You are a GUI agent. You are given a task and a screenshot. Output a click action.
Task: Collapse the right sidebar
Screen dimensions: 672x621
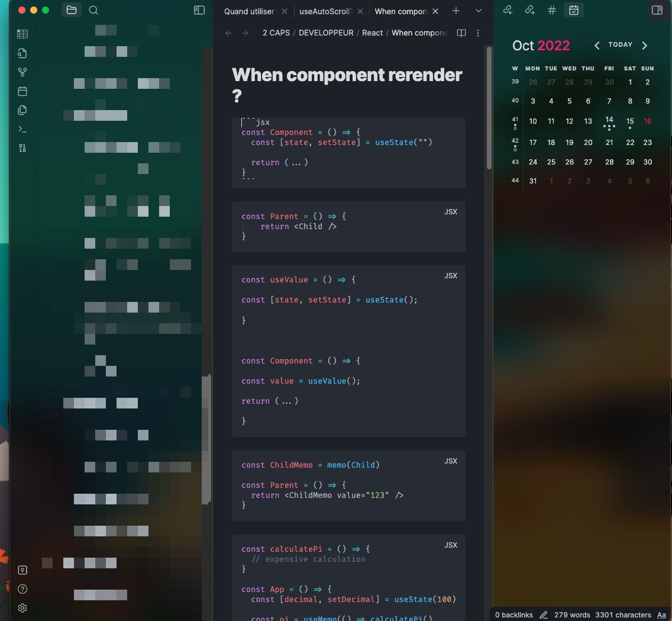(x=657, y=10)
